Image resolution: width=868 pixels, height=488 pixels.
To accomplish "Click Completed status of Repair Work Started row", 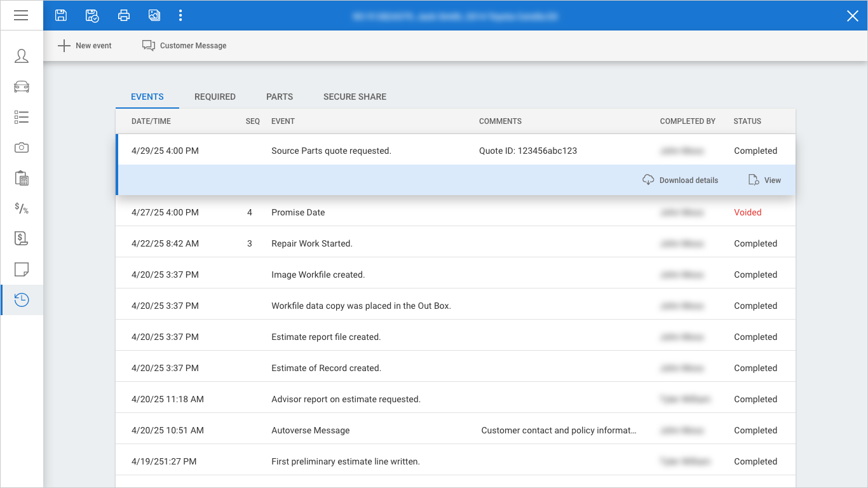I will [x=756, y=243].
